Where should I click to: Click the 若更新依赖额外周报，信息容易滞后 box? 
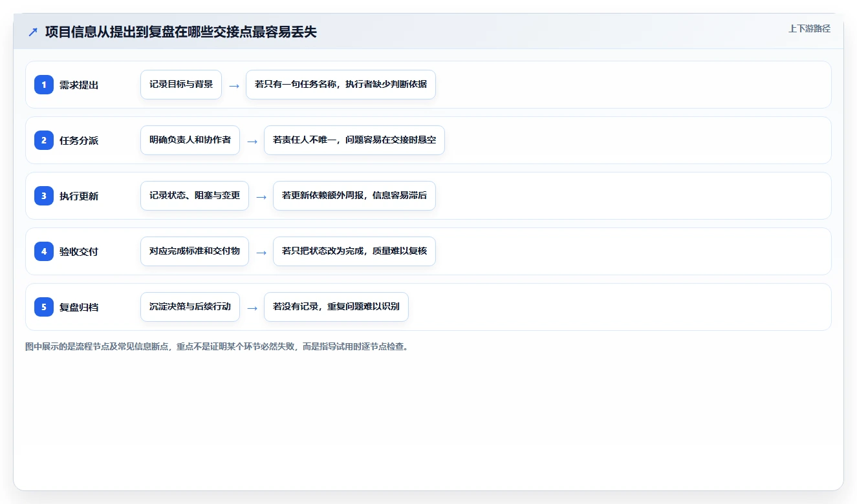point(354,196)
